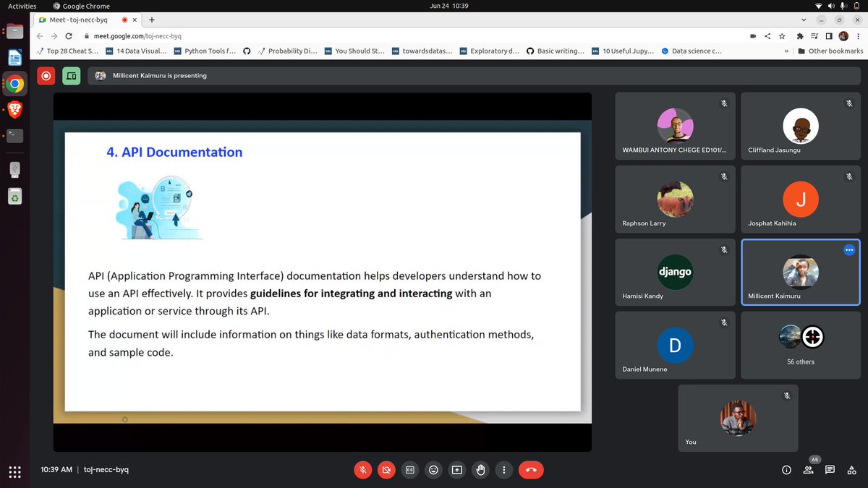This screenshot has height=488, width=868.
Task: Show the participants list with people icon
Action: click(x=808, y=470)
